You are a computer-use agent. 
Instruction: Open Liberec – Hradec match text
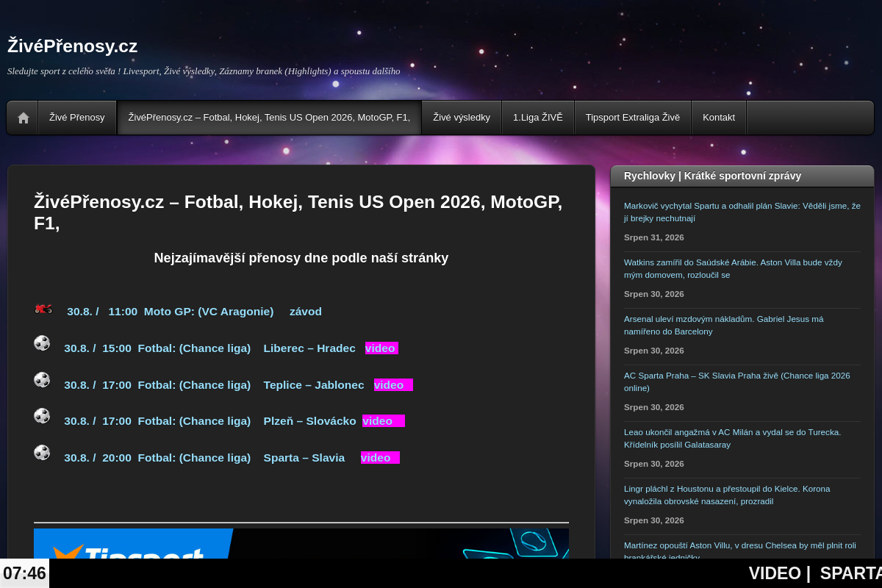309,348
